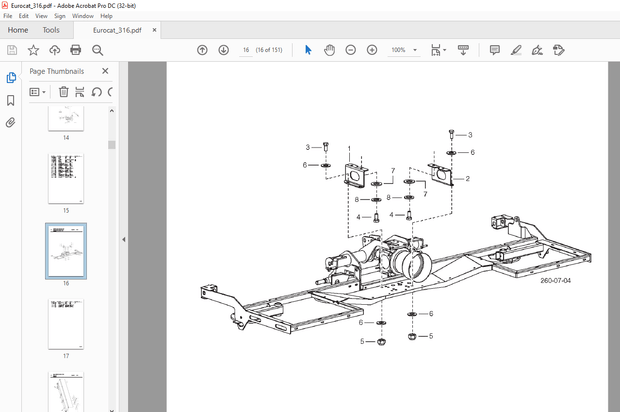Open the fit page options icon
This screenshot has height=412, width=620.
point(438,50)
